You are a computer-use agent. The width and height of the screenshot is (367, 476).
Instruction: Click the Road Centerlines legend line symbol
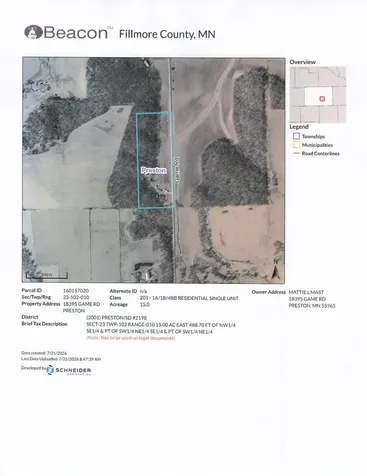click(296, 153)
